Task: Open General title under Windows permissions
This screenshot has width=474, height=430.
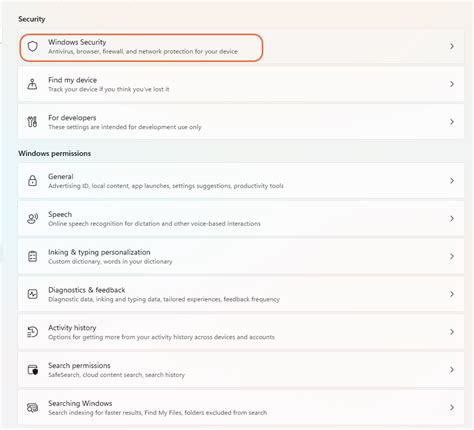Action: [61, 176]
